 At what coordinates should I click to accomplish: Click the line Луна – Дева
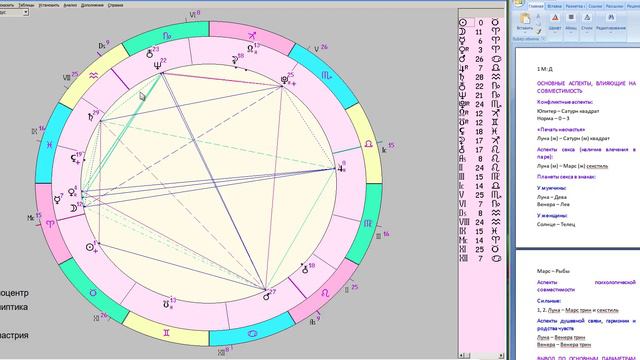tap(551, 197)
